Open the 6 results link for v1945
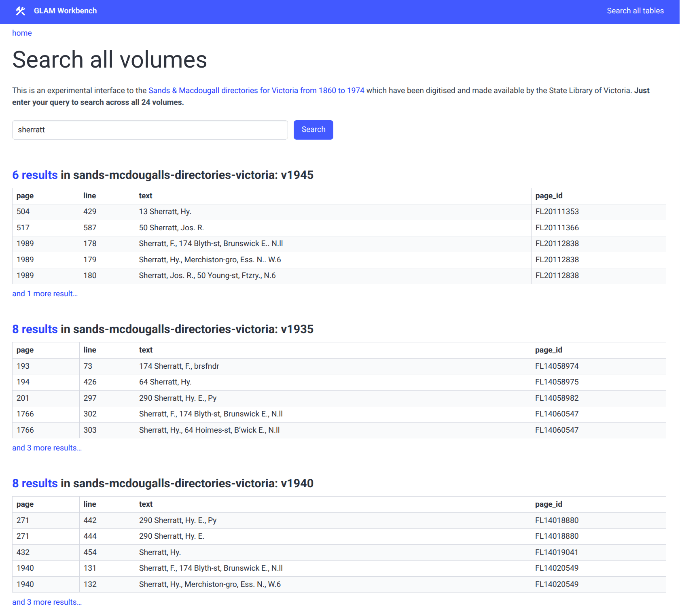 35,175
